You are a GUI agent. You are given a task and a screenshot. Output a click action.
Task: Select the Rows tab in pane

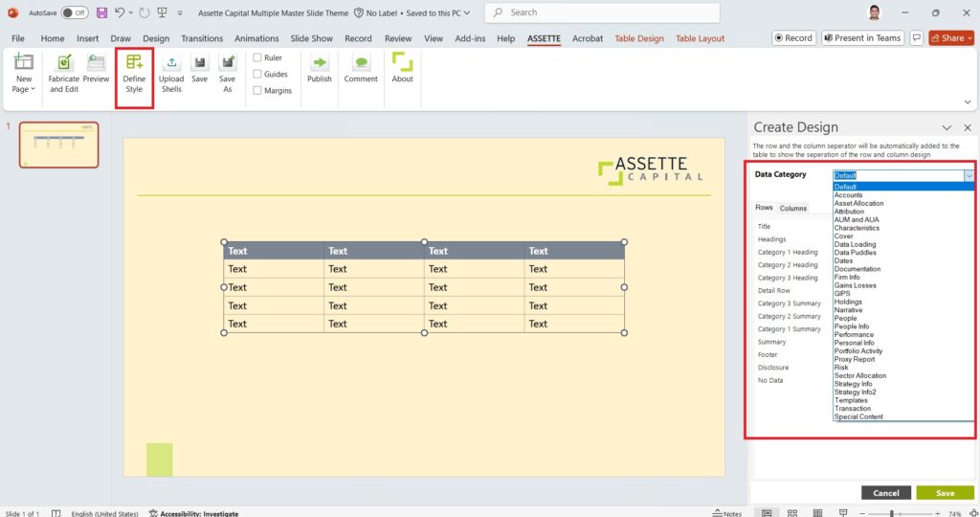point(764,208)
